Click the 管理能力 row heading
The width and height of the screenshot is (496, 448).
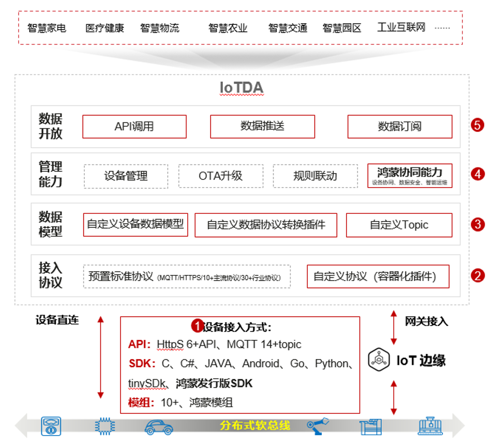click(51, 174)
